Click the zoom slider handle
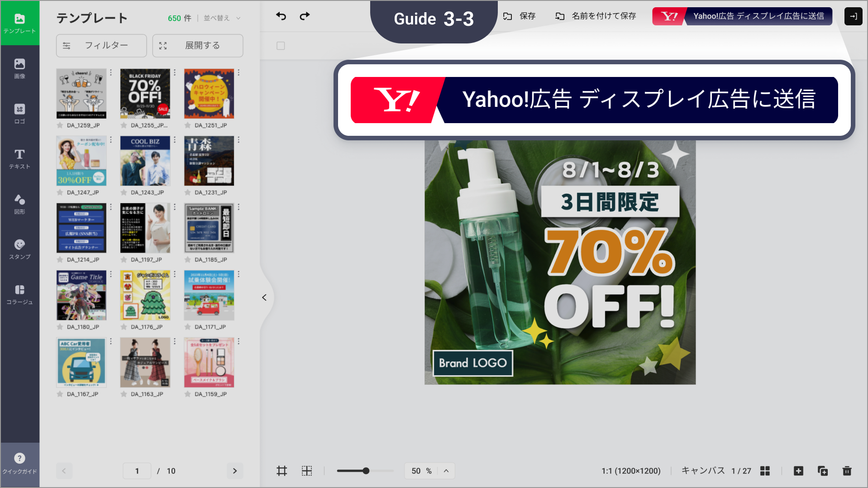This screenshot has width=868, height=488. [x=366, y=471]
